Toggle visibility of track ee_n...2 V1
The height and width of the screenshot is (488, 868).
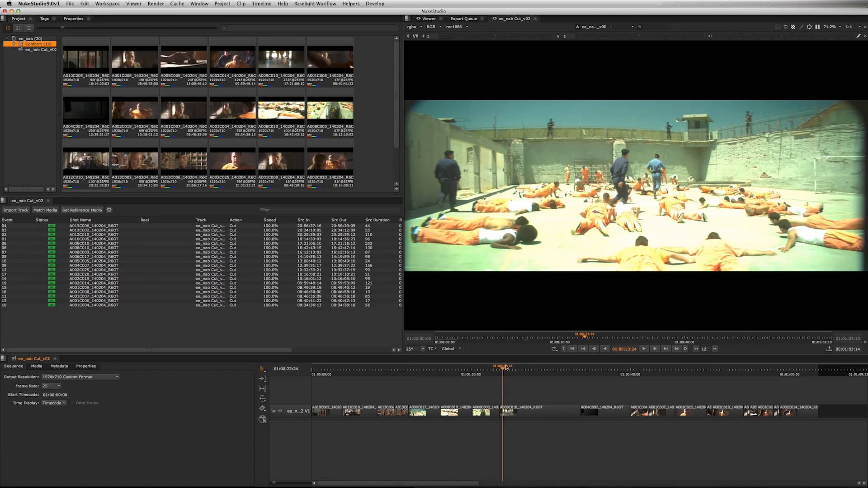coord(280,411)
